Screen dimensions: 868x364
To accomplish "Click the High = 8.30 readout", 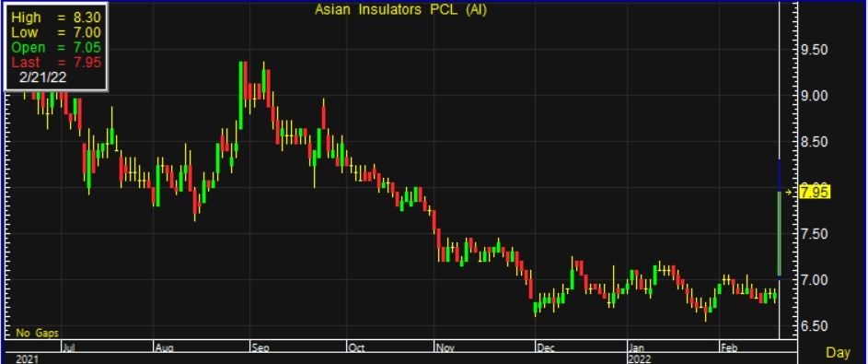I will [x=56, y=18].
